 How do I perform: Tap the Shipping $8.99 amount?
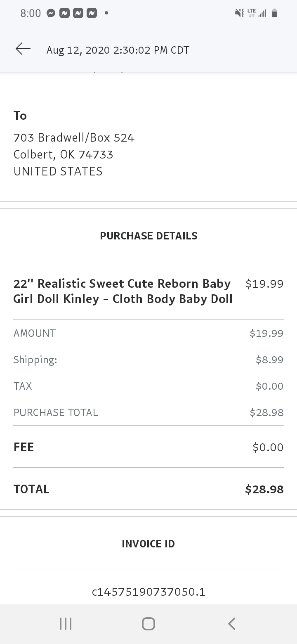point(270,360)
